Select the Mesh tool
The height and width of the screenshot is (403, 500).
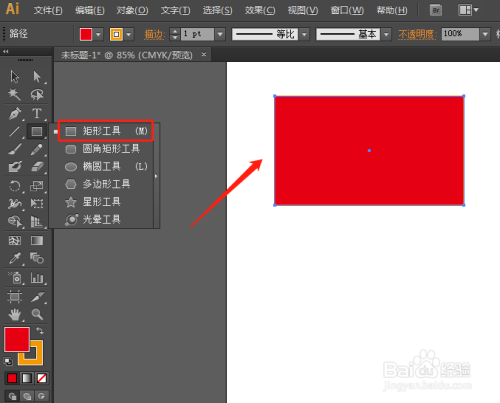pos(14,240)
